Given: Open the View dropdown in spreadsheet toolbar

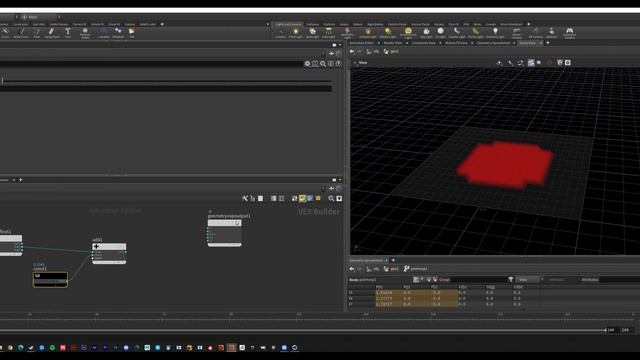Looking at the screenshot, I should (x=527, y=280).
